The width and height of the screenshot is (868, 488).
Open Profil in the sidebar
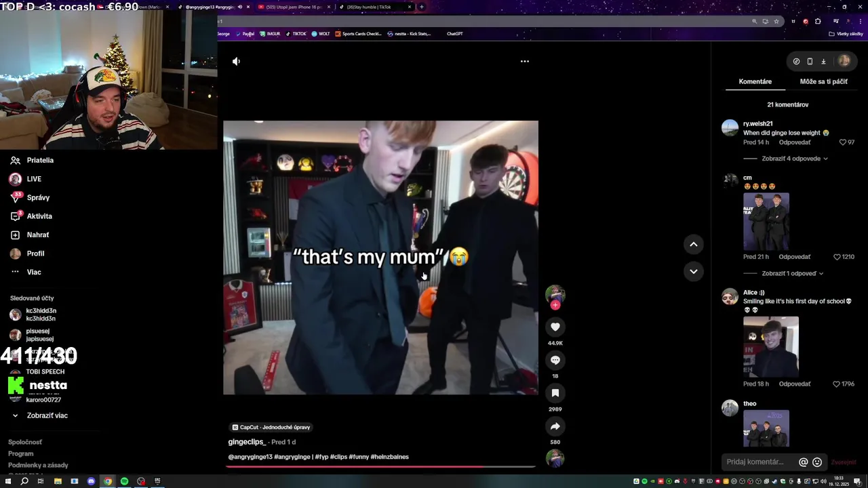[x=27, y=253]
